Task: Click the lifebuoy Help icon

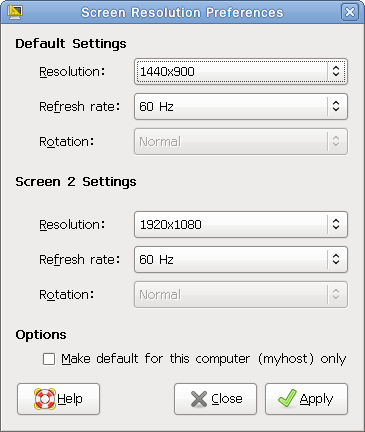Action: point(45,399)
